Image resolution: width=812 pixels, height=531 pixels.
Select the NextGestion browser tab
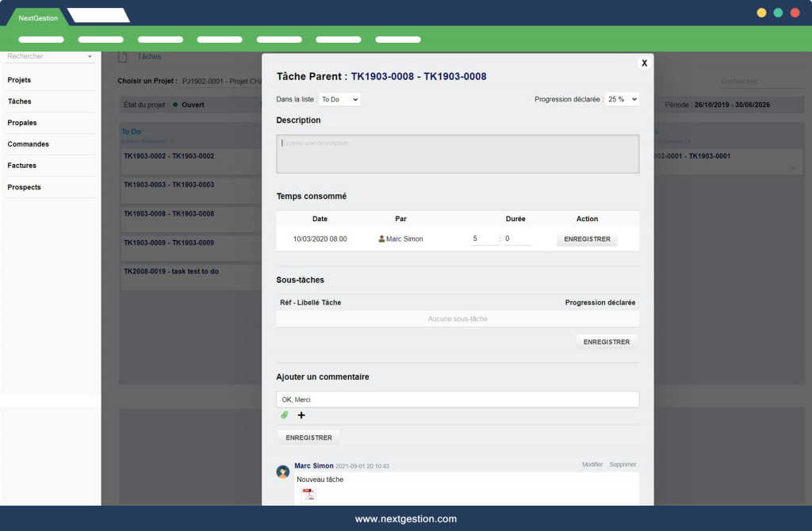(38, 17)
